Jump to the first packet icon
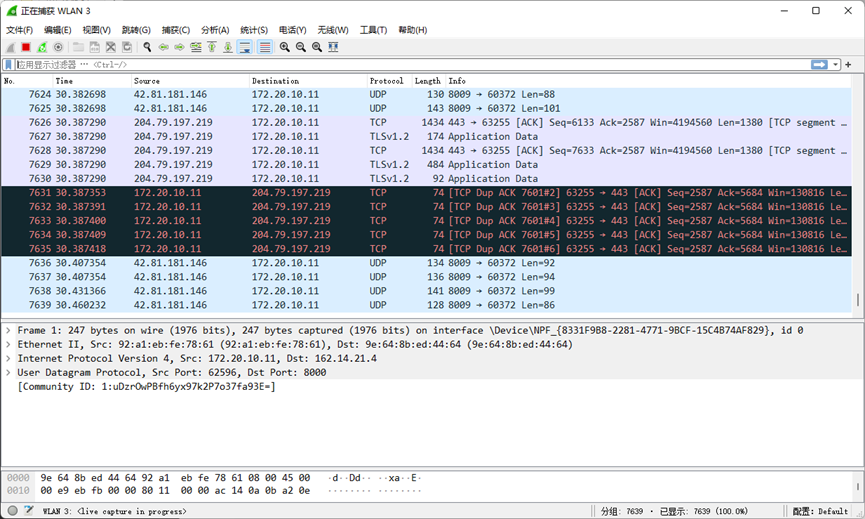Screen dimensions: 865x519 [x=212, y=47]
